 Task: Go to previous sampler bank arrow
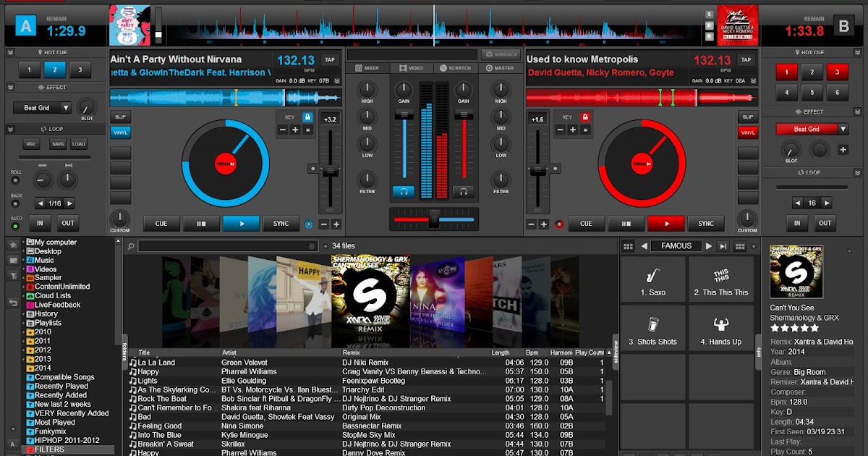(x=644, y=246)
